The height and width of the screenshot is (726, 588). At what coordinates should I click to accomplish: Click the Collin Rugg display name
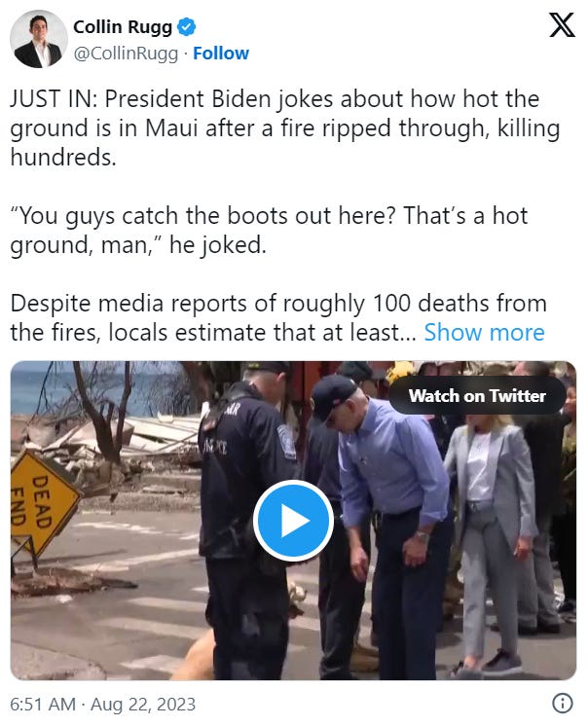pos(123,27)
